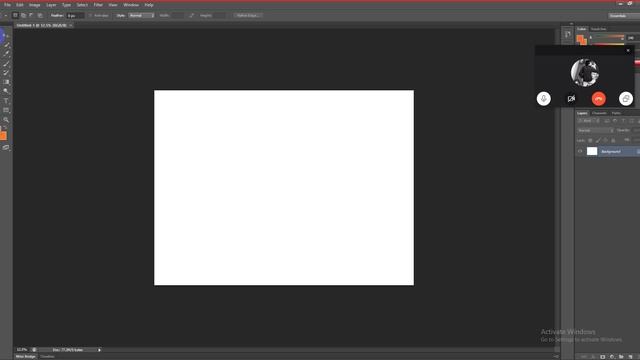Select the Gradient tool

click(6, 82)
